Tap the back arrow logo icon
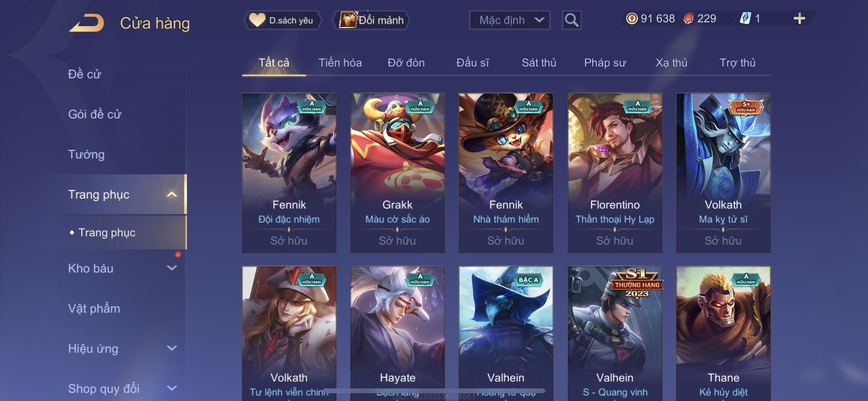Viewport: 868px width, 401px height. (x=86, y=23)
